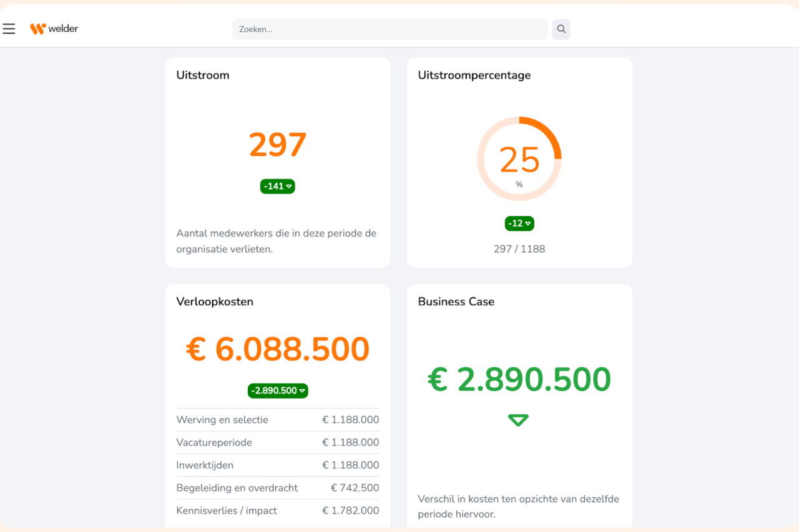
Task: Click the Uitstroom card title
Action: (x=203, y=75)
